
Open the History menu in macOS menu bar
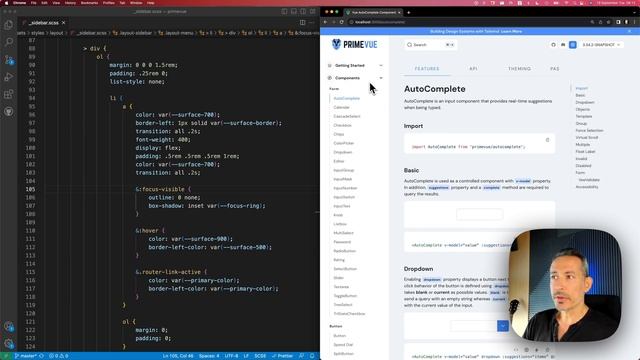pos(70,3)
